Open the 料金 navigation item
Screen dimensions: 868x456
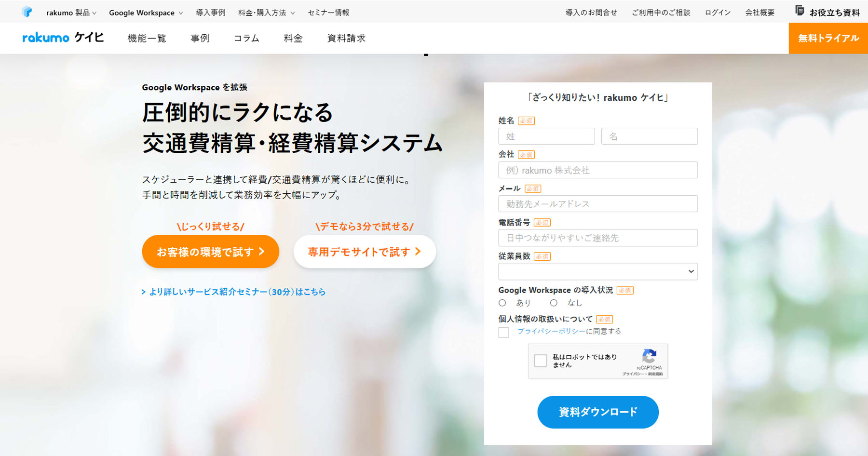293,38
